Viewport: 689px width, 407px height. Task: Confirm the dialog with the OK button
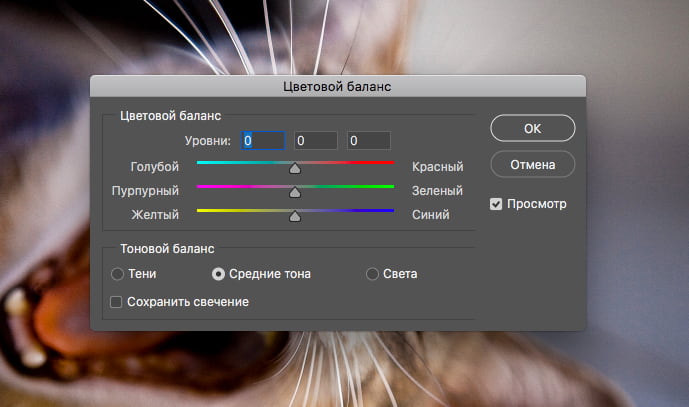(x=532, y=128)
